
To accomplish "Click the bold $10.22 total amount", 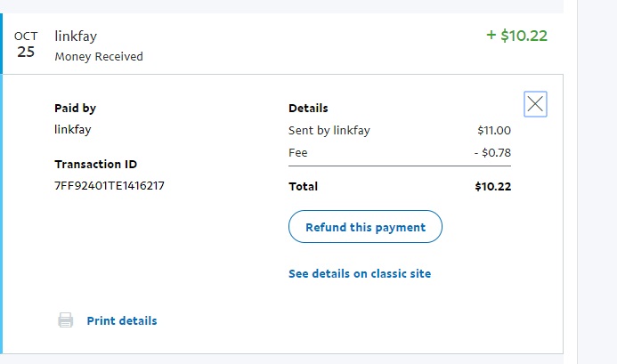I will pos(492,187).
